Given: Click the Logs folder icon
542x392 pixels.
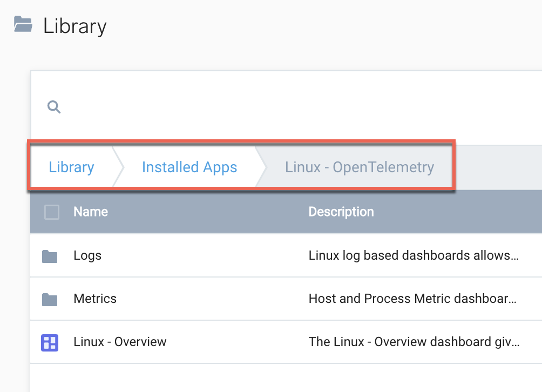Looking at the screenshot, I should click(50, 256).
